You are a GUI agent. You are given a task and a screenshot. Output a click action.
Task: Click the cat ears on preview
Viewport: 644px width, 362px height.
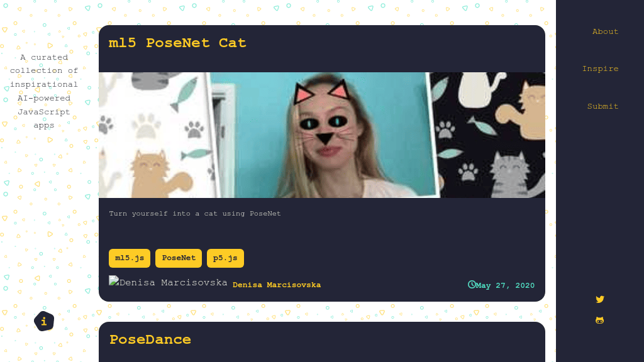tap(321, 90)
